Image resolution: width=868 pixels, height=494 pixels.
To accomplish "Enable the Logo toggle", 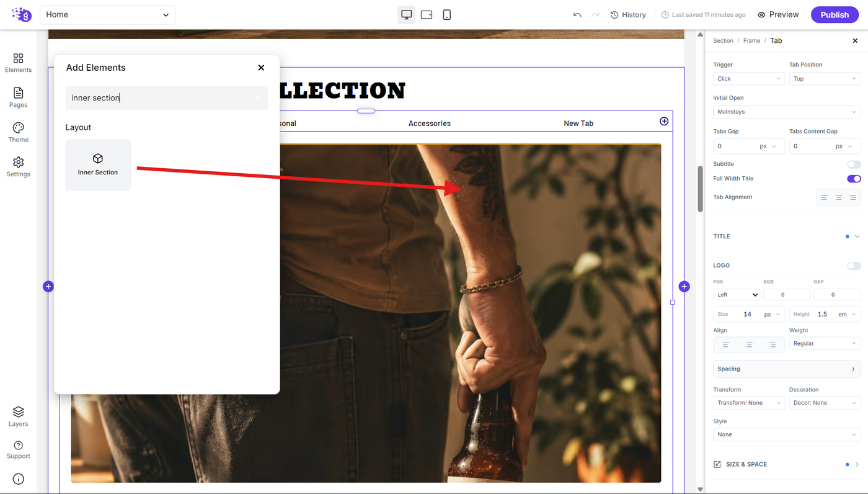I will click(854, 266).
